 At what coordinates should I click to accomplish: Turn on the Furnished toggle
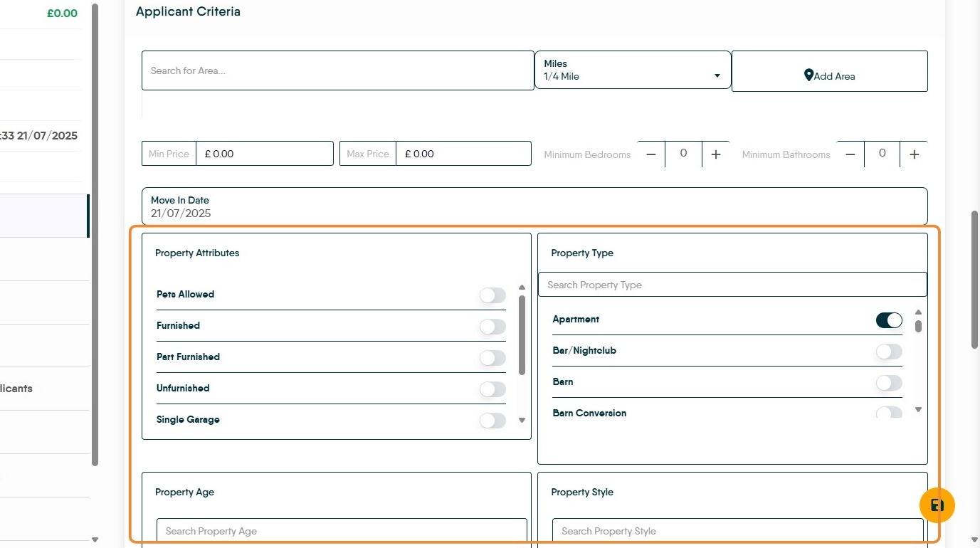coord(492,327)
